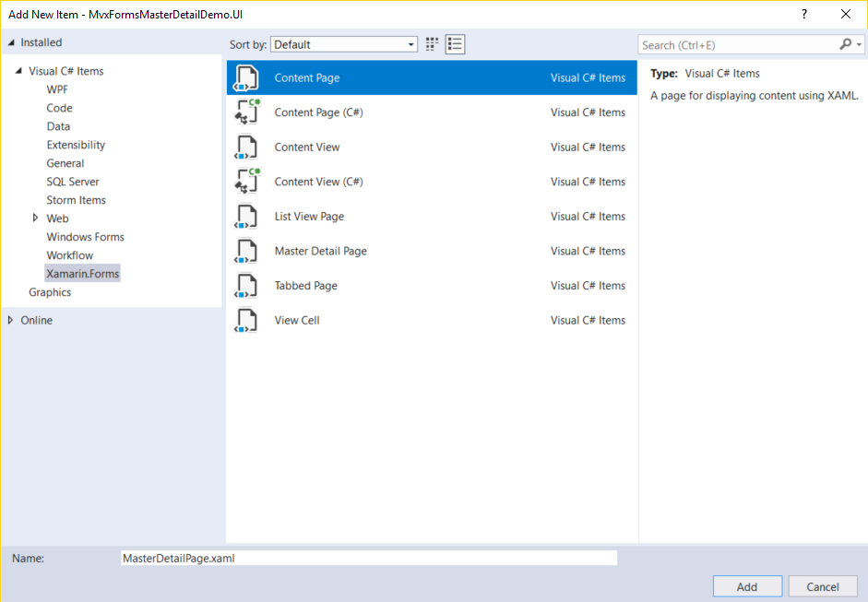Image resolution: width=868 pixels, height=602 pixels.
Task: Click the search magnifier icon
Action: pos(845,43)
